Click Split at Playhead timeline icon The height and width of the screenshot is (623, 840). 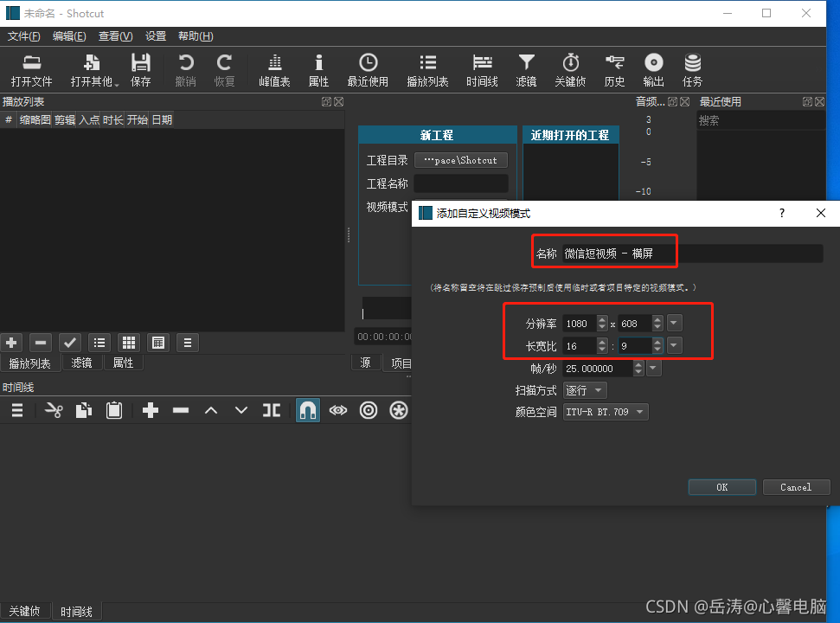pos(272,411)
